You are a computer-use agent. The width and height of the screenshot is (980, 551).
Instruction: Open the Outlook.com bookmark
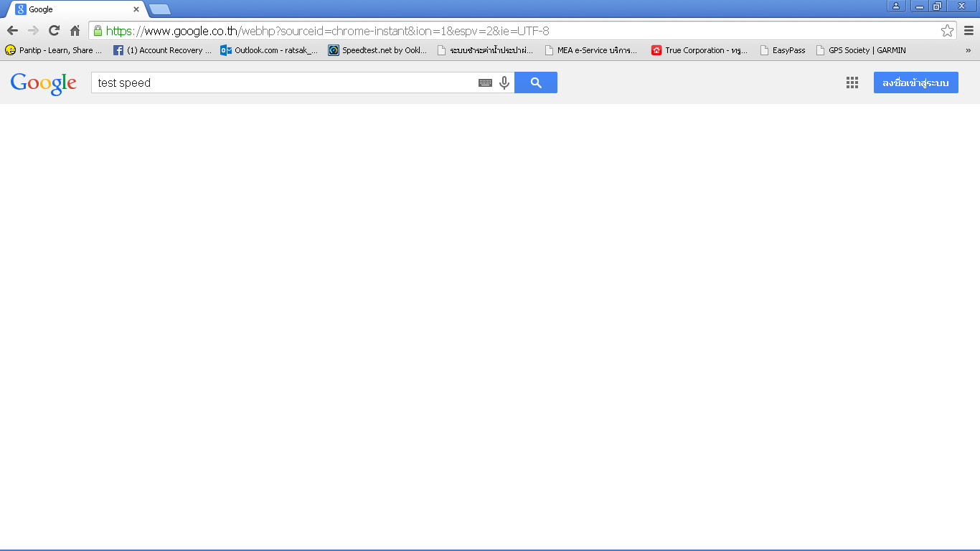click(269, 50)
